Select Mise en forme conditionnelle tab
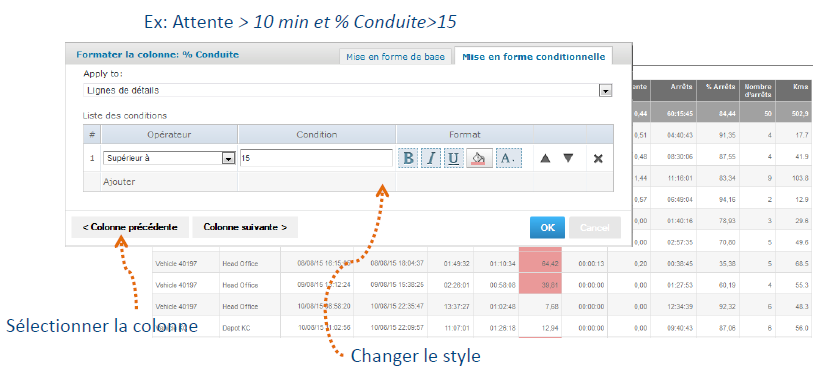Viewport: 821px width, 374px height. tap(534, 57)
